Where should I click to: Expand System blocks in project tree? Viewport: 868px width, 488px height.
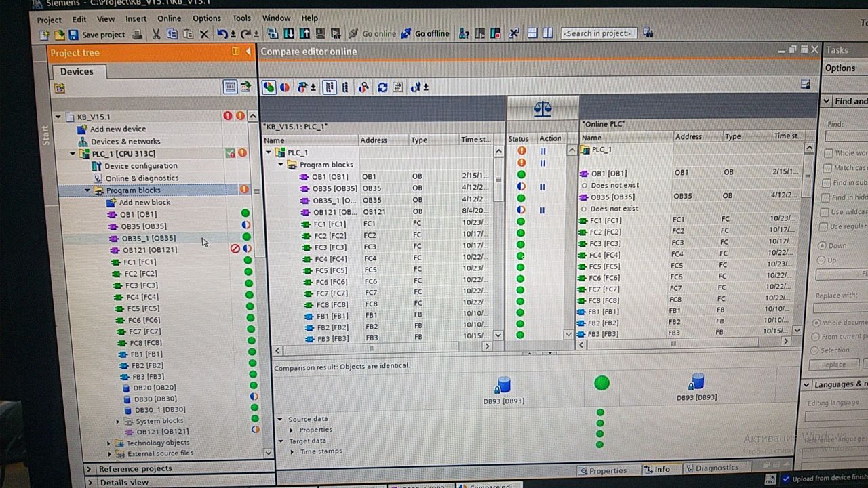[x=117, y=422]
